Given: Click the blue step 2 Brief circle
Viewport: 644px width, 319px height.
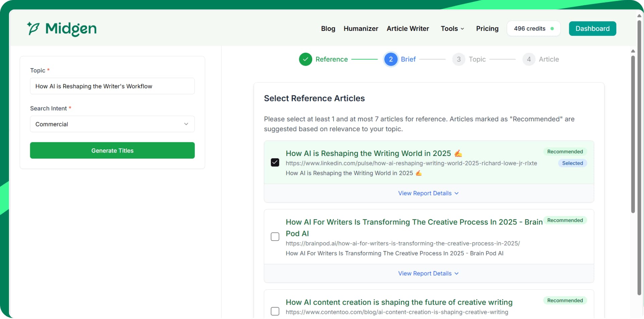Looking at the screenshot, I should click(390, 59).
